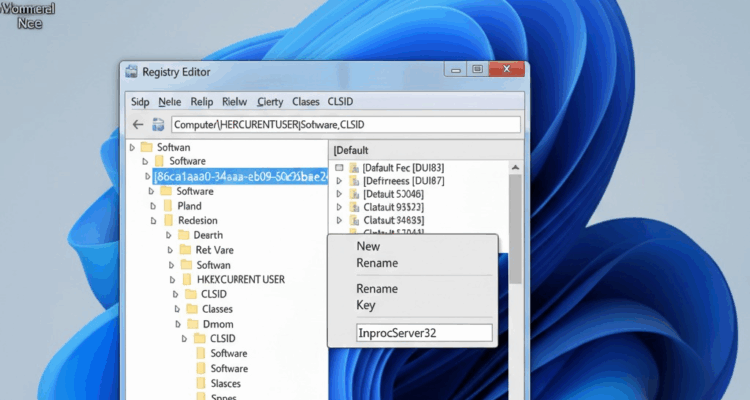Click the value icon of Clatauit 93523
750x400 pixels.
pyautogui.click(x=354, y=207)
